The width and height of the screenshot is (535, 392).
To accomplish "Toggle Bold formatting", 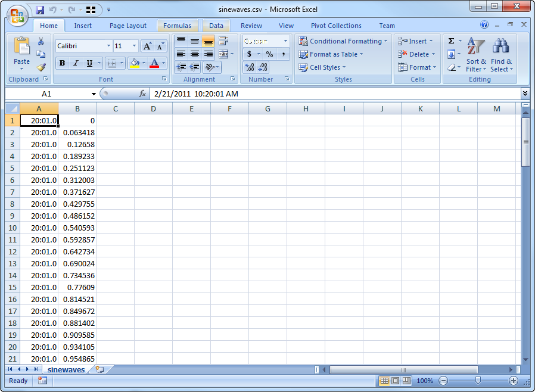I will click(62, 63).
